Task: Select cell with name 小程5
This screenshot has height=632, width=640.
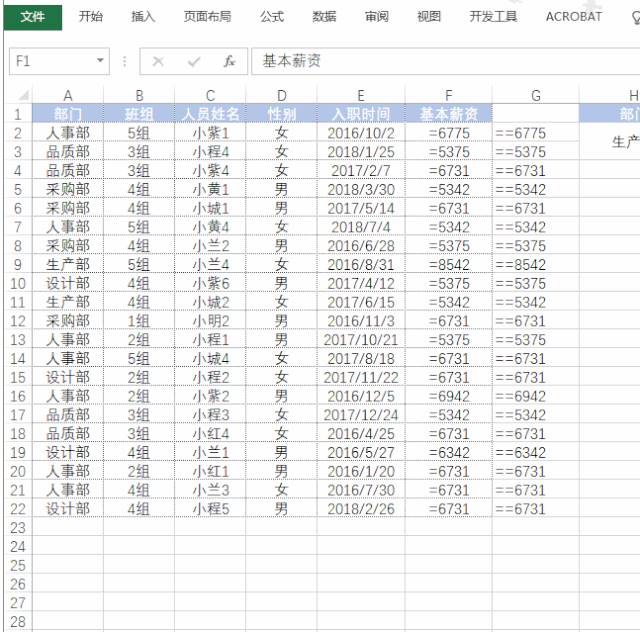Action: coord(210,508)
